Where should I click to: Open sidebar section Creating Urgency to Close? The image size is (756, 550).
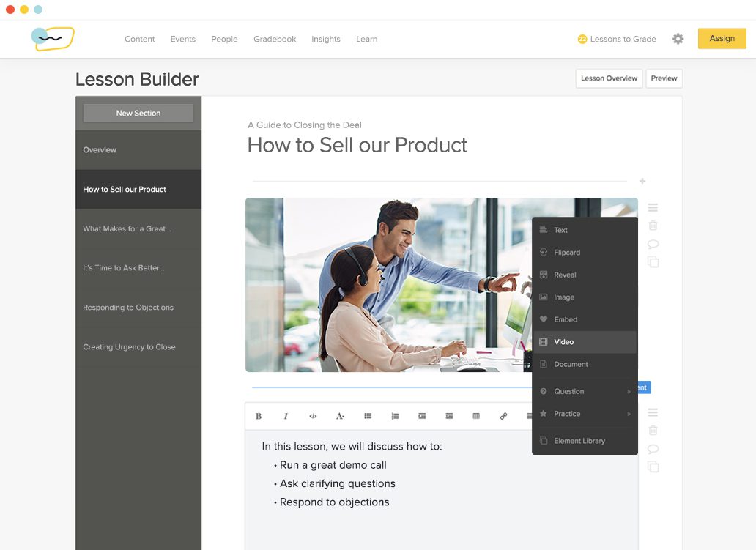tap(138, 347)
